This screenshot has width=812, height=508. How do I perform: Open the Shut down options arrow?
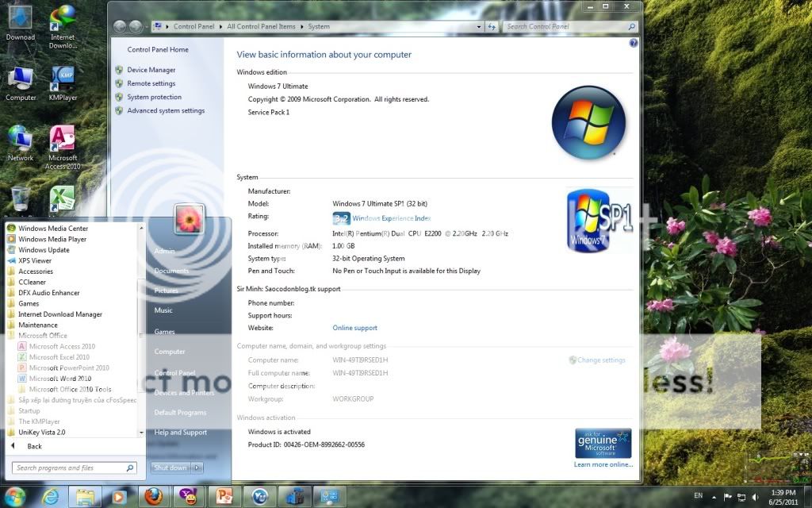197,468
